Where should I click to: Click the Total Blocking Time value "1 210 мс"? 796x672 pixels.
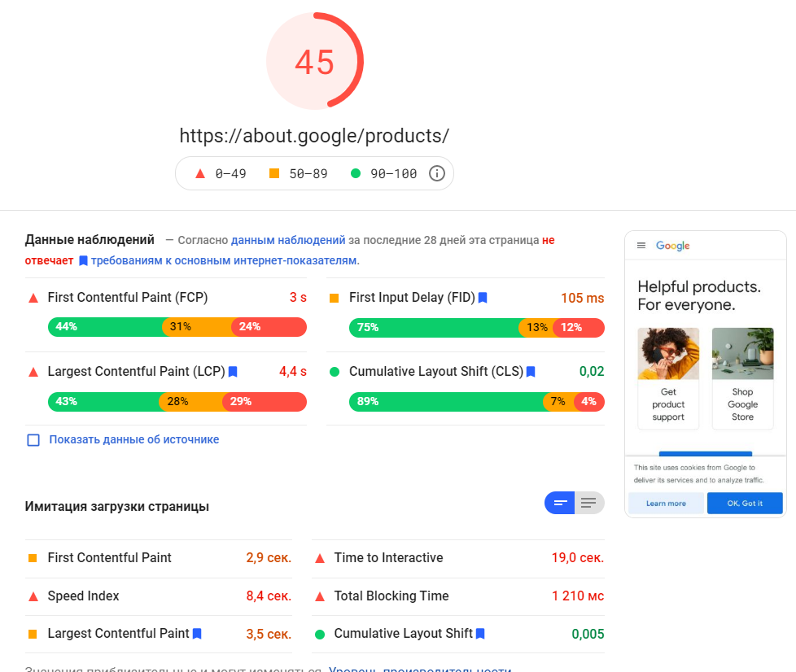[x=578, y=596]
